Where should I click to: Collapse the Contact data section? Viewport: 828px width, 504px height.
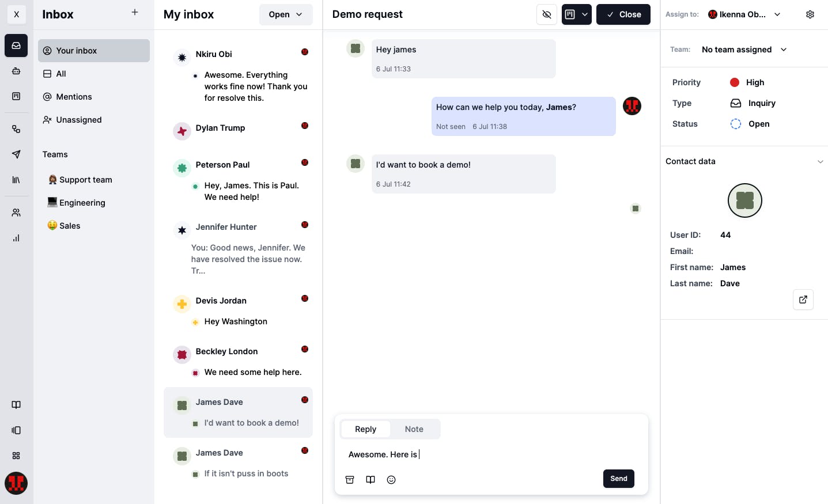(820, 162)
